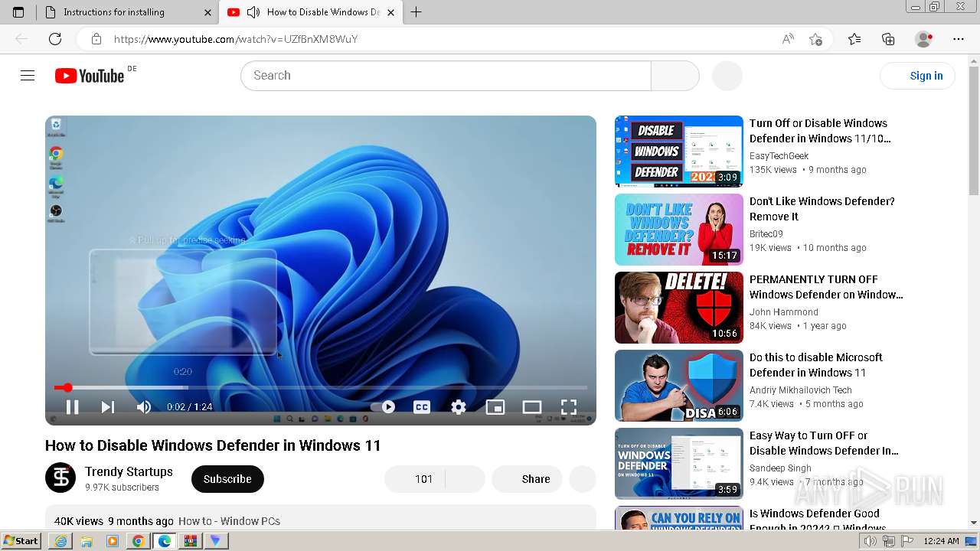The width and height of the screenshot is (980, 551).
Task: Click the YouTube search submit button
Action: (675, 76)
